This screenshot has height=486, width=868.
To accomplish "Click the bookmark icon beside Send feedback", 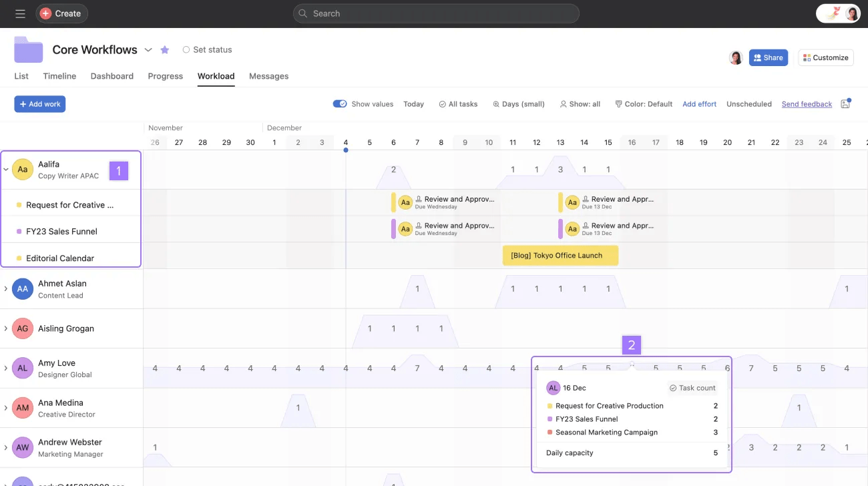I will pyautogui.click(x=845, y=103).
